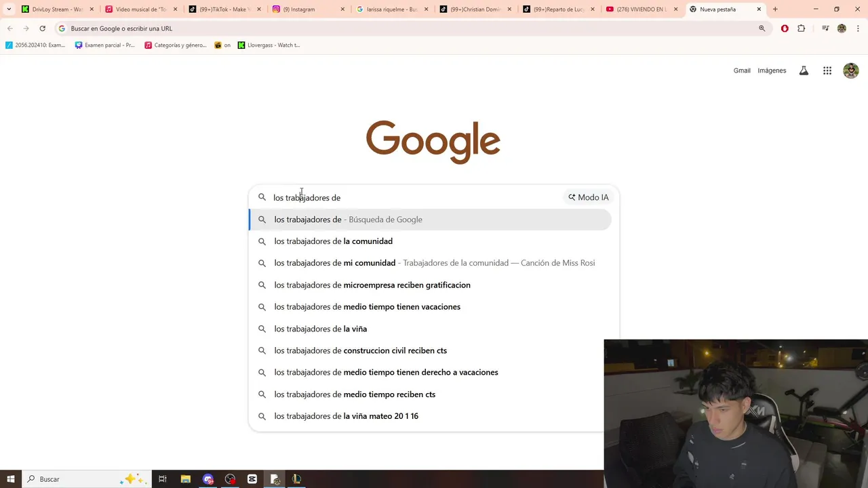The width and height of the screenshot is (868, 488).
Task: Select suggestion 'los trabajadores de mi comunidad'
Action: (430, 263)
